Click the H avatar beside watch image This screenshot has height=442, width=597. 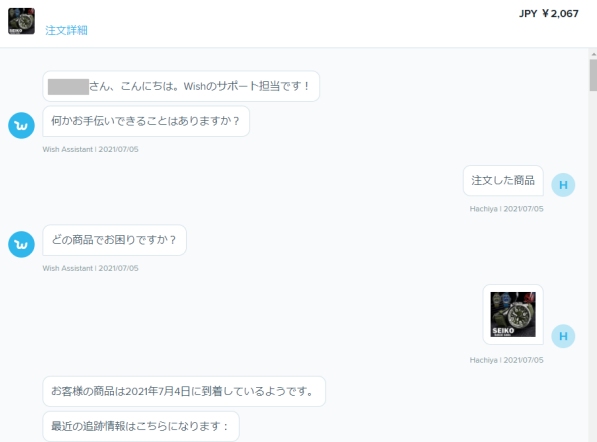(x=563, y=336)
